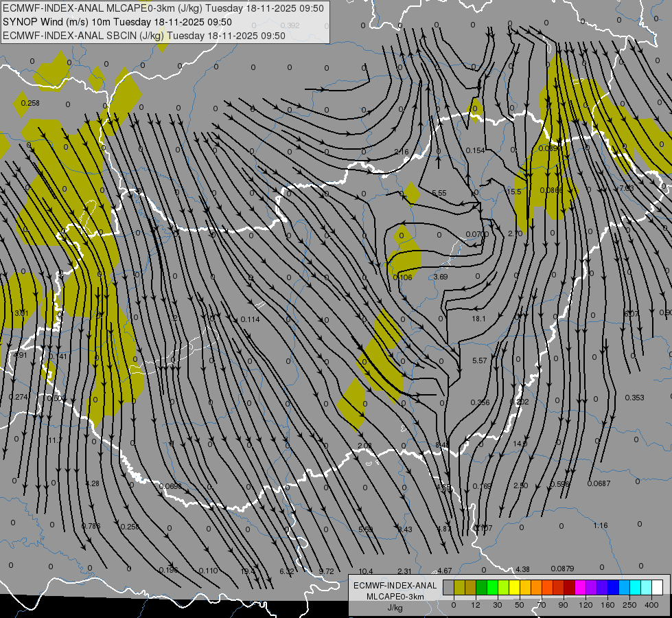The width and height of the screenshot is (672, 618).
Task: Click the 10.4 map value
Action: pyautogui.click(x=366, y=571)
